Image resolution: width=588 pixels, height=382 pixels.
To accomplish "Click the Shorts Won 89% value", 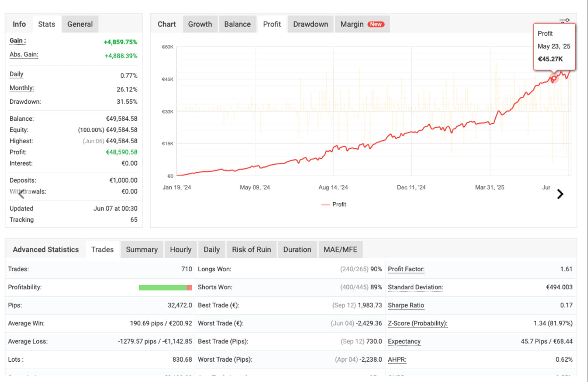I will pos(376,287).
